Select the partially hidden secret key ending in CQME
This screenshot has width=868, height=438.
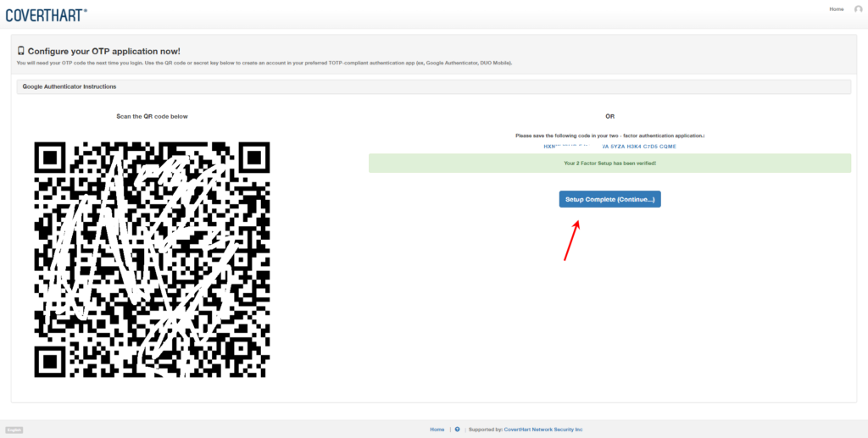tap(609, 147)
